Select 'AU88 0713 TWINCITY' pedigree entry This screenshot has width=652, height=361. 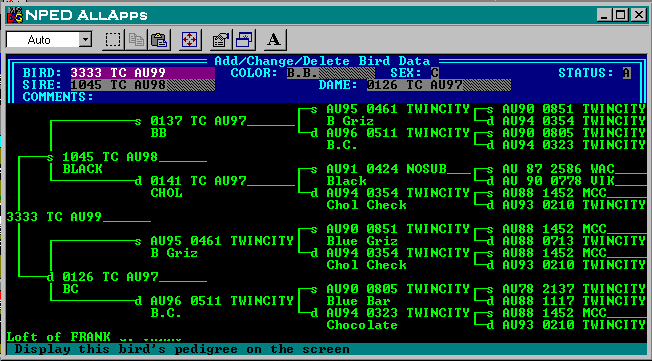(x=574, y=241)
